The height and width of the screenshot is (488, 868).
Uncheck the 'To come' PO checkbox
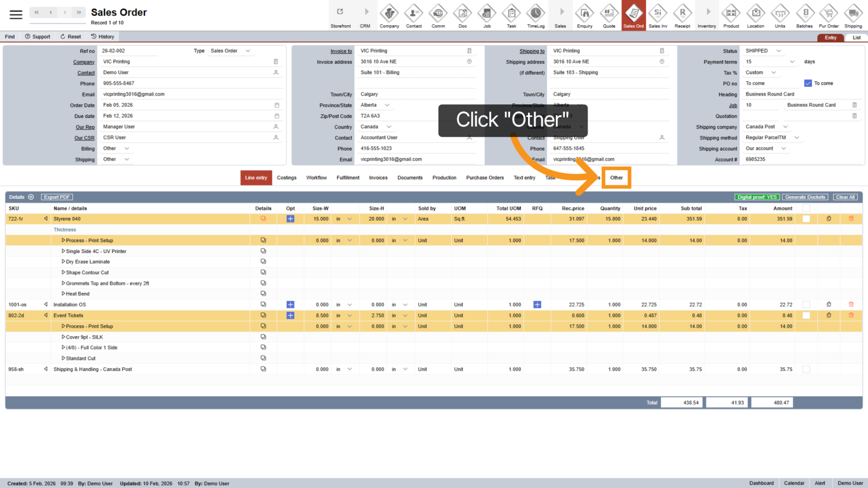point(807,83)
